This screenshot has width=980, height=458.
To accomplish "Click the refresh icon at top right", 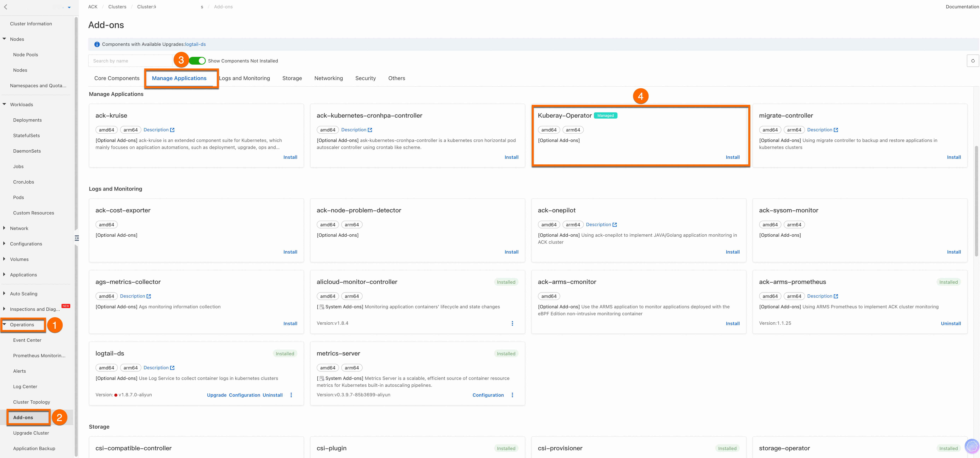I will 973,61.
